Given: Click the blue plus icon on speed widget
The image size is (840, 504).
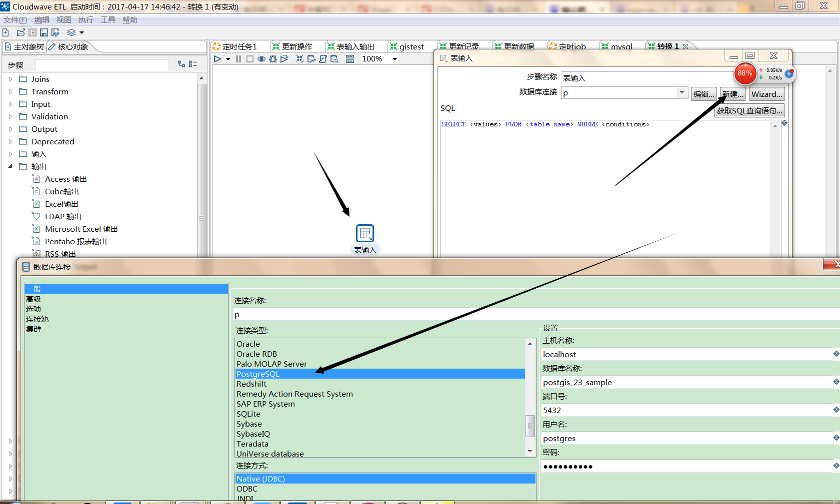Looking at the screenshot, I should click(x=789, y=74).
